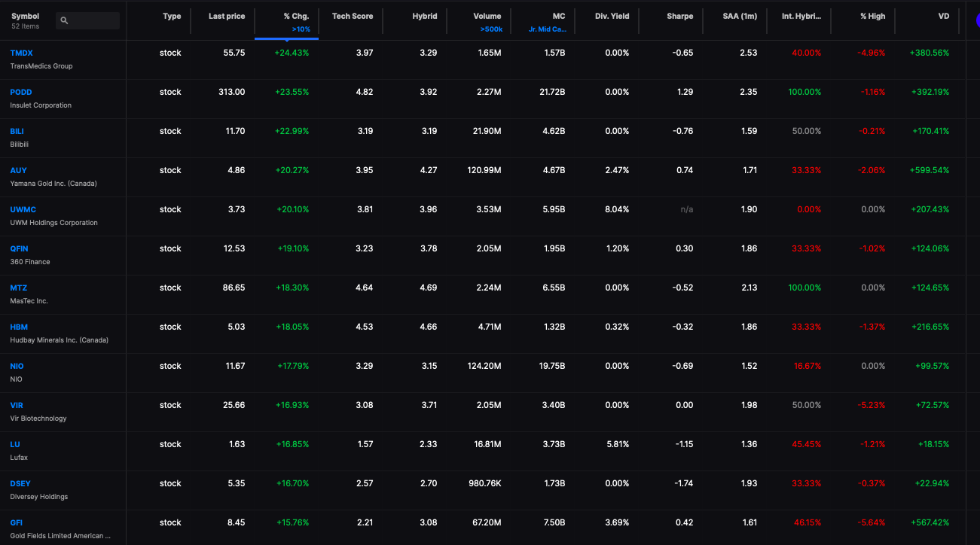Select the UWM Holdings Corporation name

(53, 223)
